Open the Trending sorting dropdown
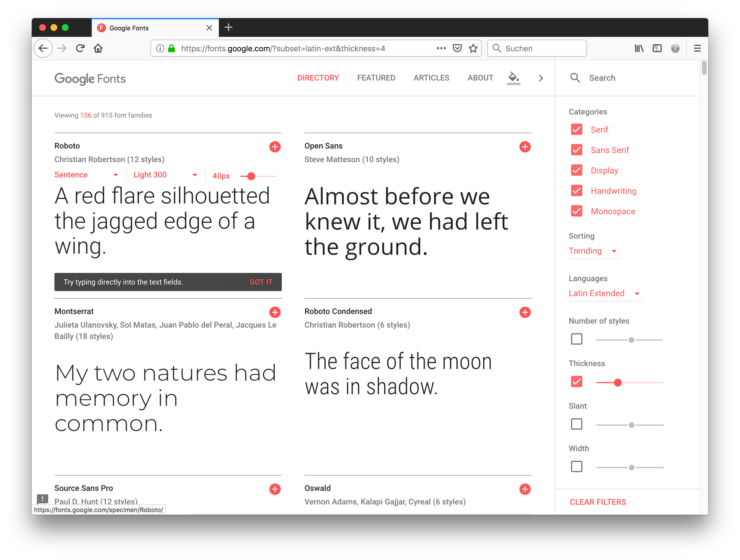The width and height of the screenshot is (740, 560). [594, 251]
